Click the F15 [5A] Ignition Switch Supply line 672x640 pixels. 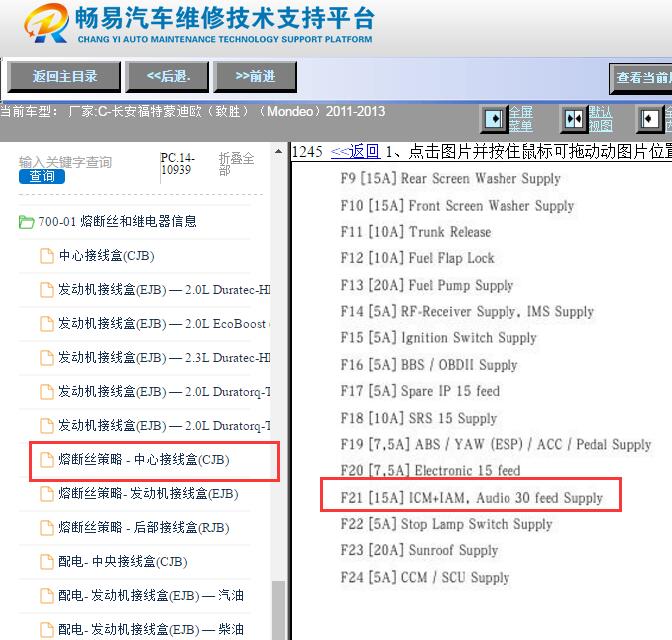(438, 338)
